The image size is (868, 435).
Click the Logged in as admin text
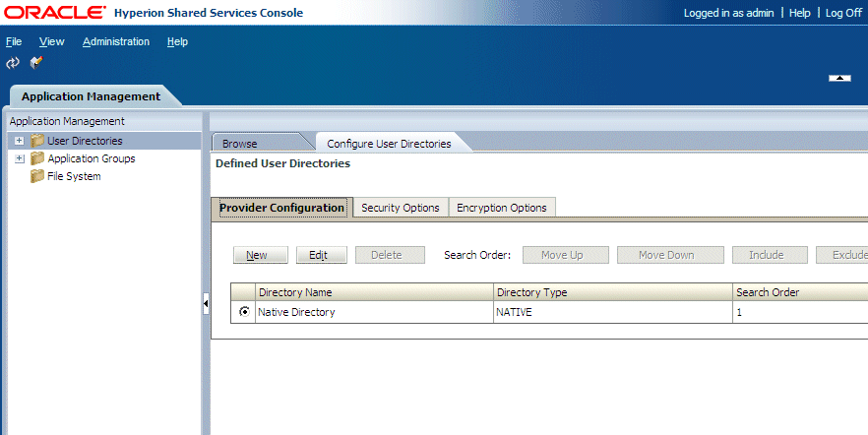click(x=728, y=13)
